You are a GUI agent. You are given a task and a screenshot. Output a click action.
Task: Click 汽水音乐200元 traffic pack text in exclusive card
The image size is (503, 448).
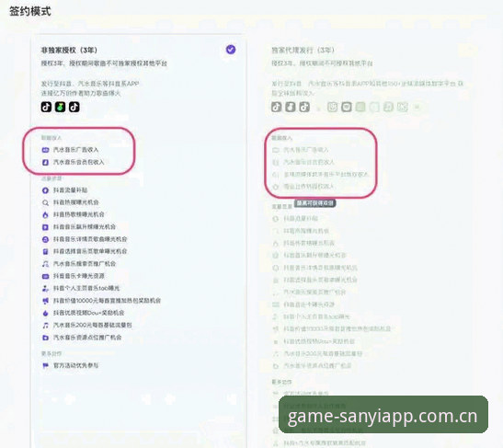(323, 353)
